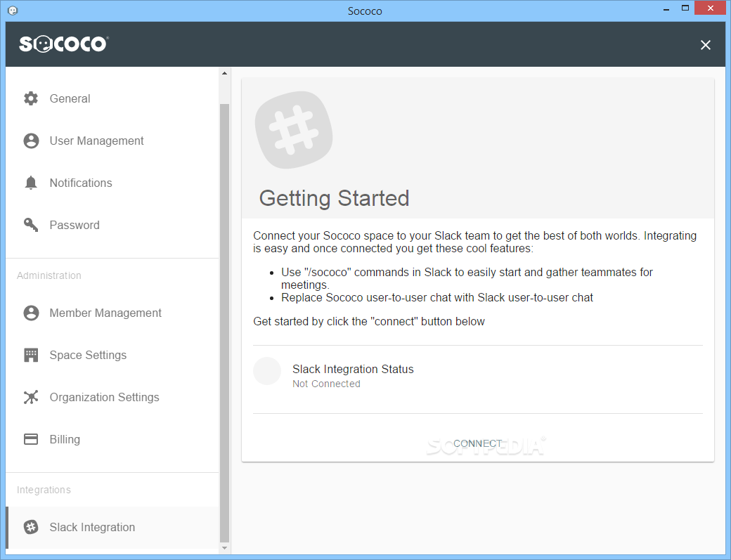The image size is (731, 560).
Task: Click the sidebar scrollbar thumb
Action: (x=224, y=323)
